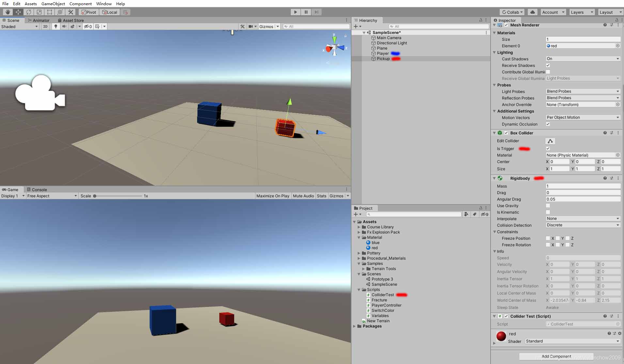Toggle scene lighting in the Scene view toolbar
This screenshot has height=364, width=624.
point(55,26)
